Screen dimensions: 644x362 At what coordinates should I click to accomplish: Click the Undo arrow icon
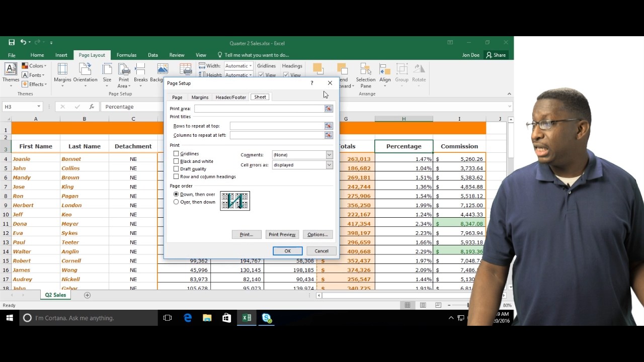click(23, 43)
